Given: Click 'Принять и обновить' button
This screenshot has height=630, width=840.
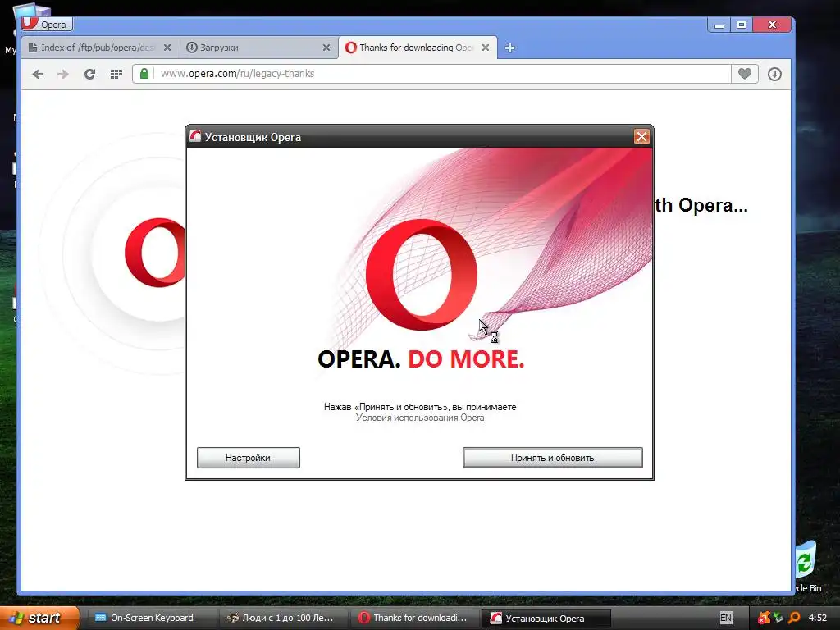Looking at the screenshot, I should coord(552,458).
